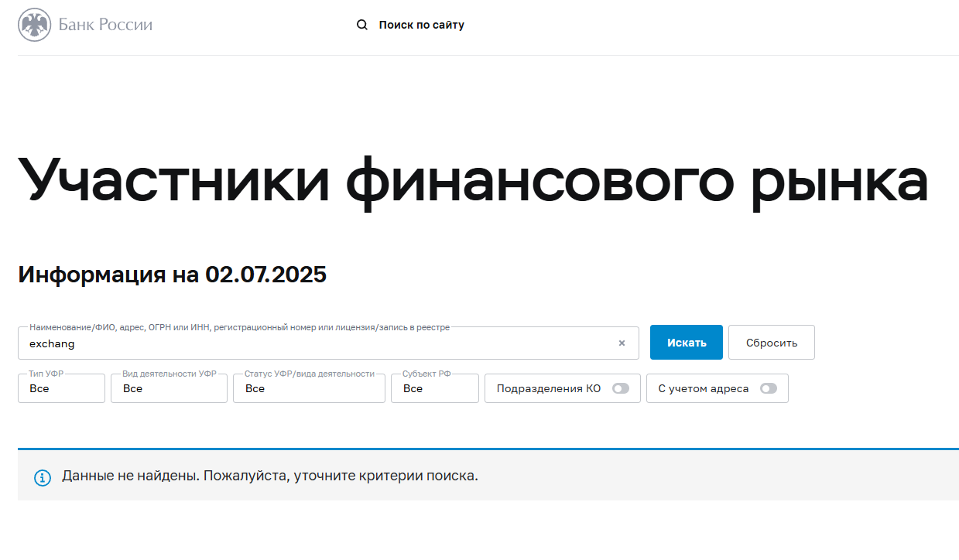Image resolution: width=959 pixels, height=560 pixels.
Task: Open the Поиск по сайту link
Action: (x=422, y=25)
